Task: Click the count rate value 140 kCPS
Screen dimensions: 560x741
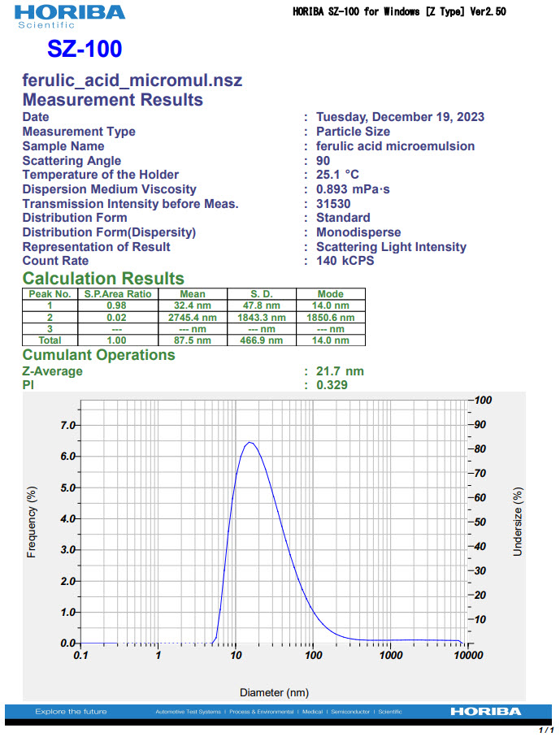Action: tap(345, 260)
